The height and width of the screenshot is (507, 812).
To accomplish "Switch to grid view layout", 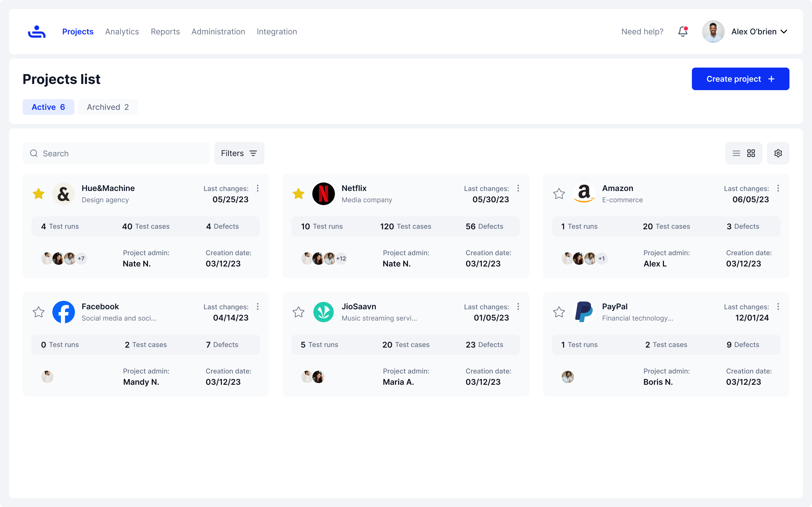I will tap(751, 153).
